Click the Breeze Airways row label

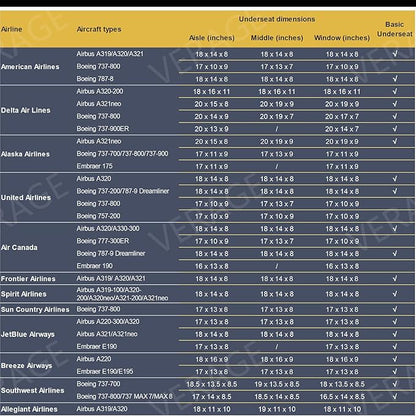(x=26, y=365)
